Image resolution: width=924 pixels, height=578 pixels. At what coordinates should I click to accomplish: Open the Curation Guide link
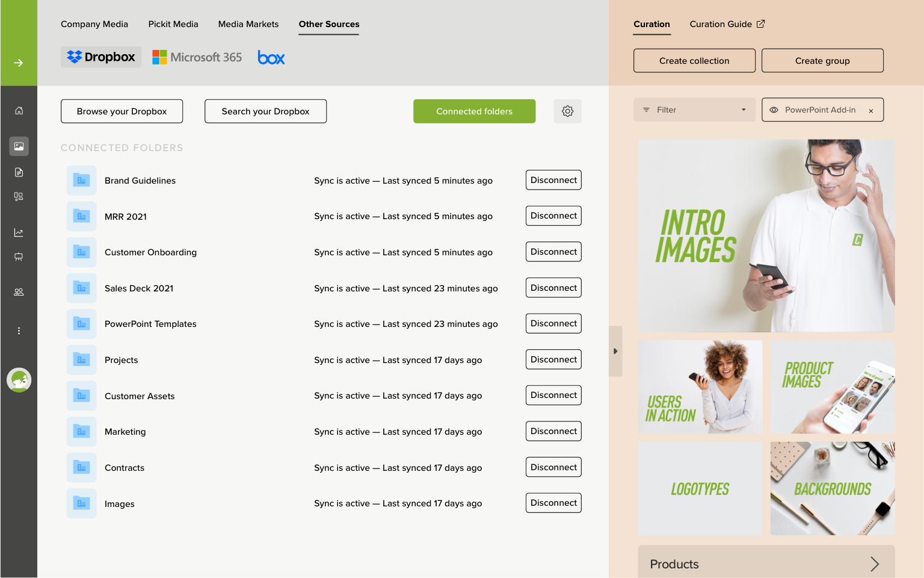coord(727,24)
